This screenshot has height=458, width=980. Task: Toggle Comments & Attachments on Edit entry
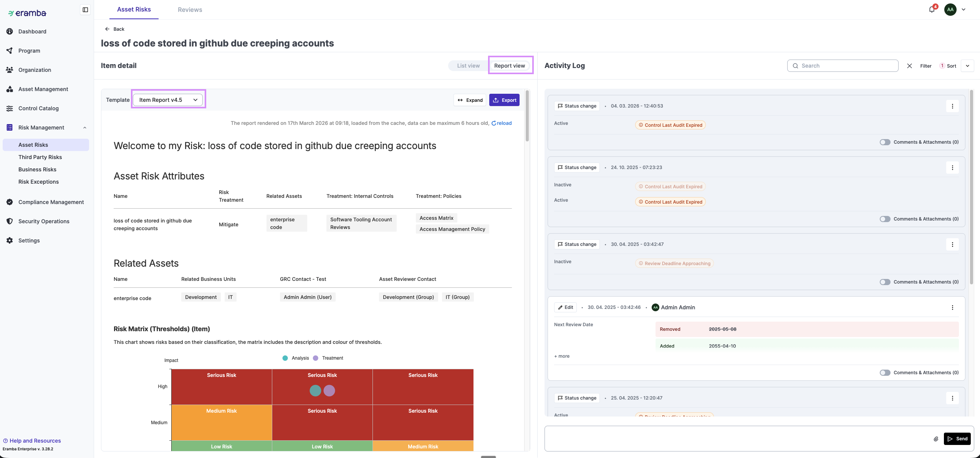click(x=885, y=373)
